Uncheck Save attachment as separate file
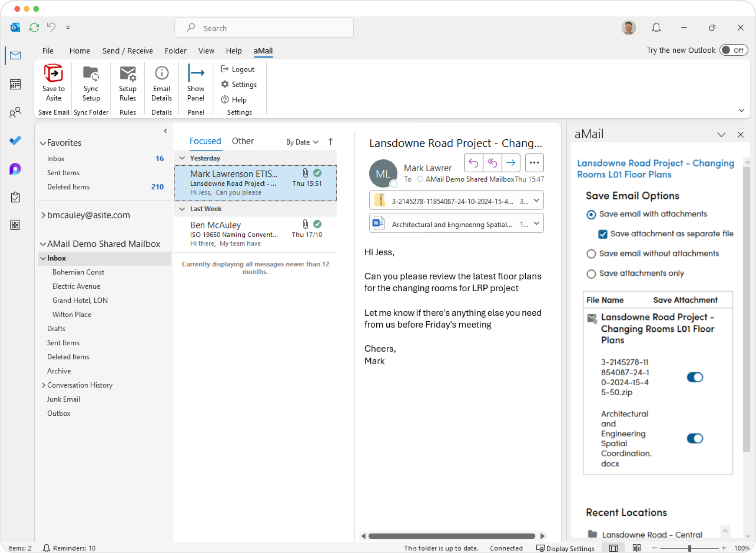This screenshot has height=553, width=756. tap(603, 234)
